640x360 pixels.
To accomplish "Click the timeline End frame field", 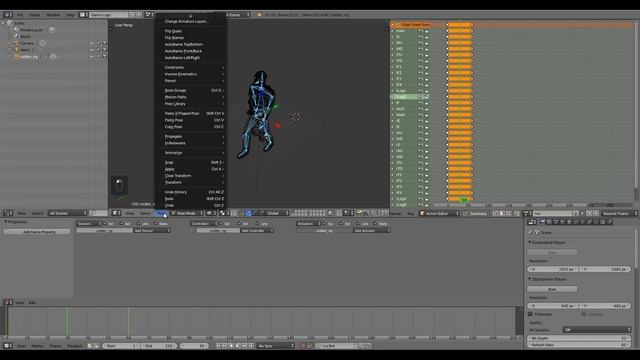I will point(159,346).
